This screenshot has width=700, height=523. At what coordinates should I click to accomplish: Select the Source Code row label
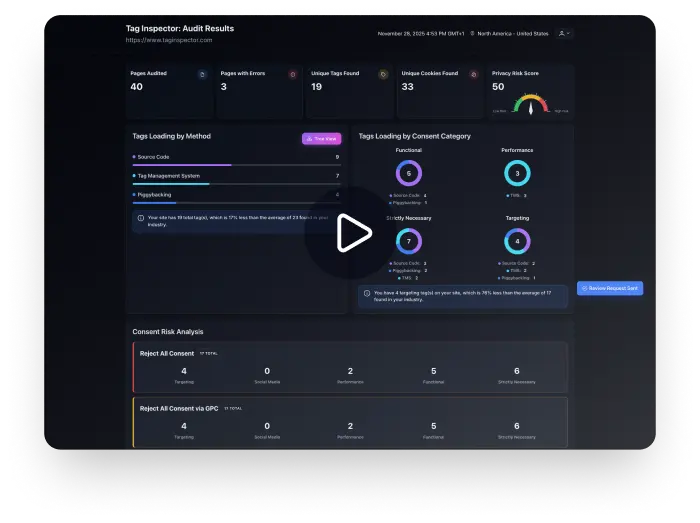pyautogui.click(x=153, y=157)
